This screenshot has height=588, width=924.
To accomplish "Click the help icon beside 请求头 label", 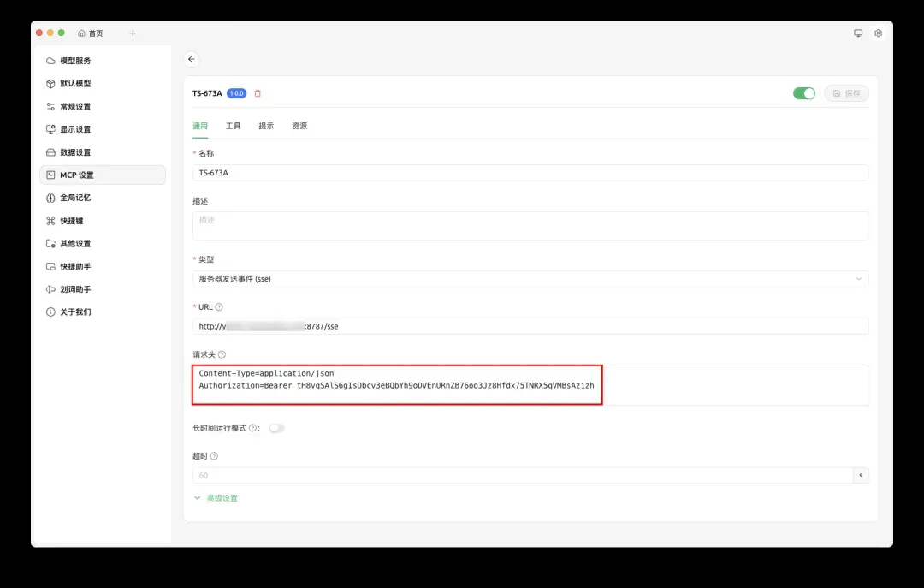I will (x=222, y=354).
